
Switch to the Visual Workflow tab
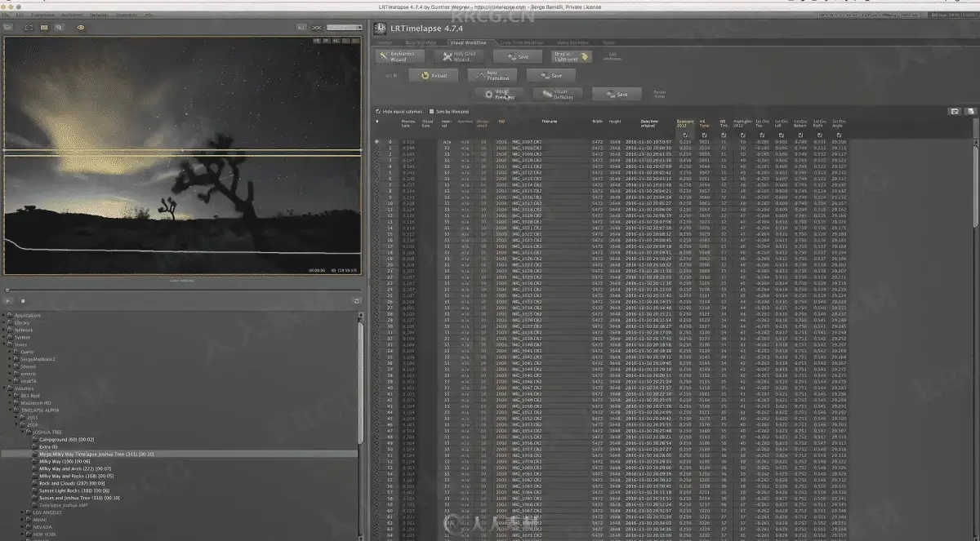(469, 42)
